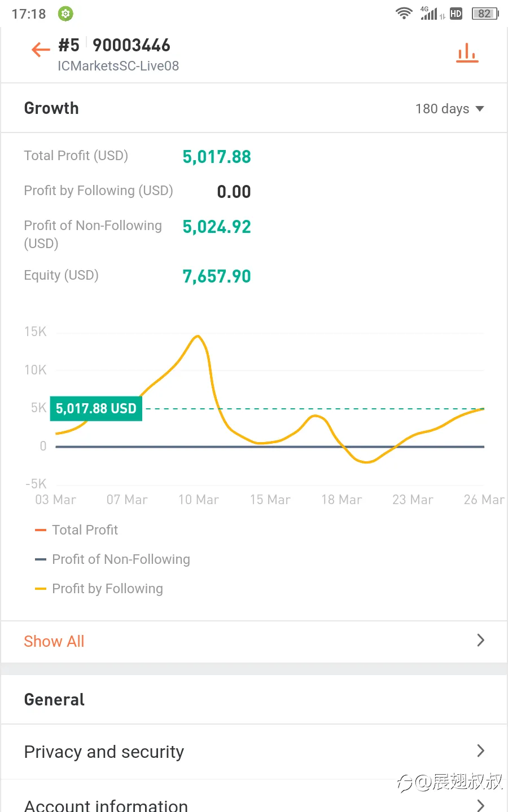508x812 pixels.
Task: Tap the 5,017.88 USD chart tooltip
Action: coord(96,408)
